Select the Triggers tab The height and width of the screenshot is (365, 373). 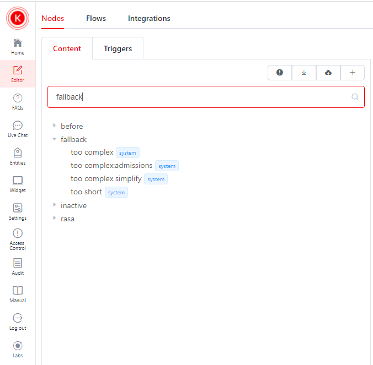pyautogui.click(x=118, y=48)
